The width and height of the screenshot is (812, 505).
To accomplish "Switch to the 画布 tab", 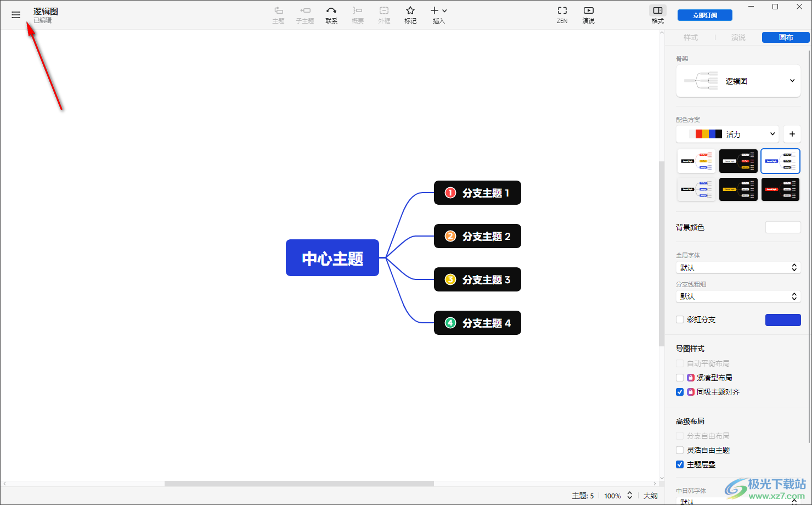I will pyautogui.click(x=786, y=37).
